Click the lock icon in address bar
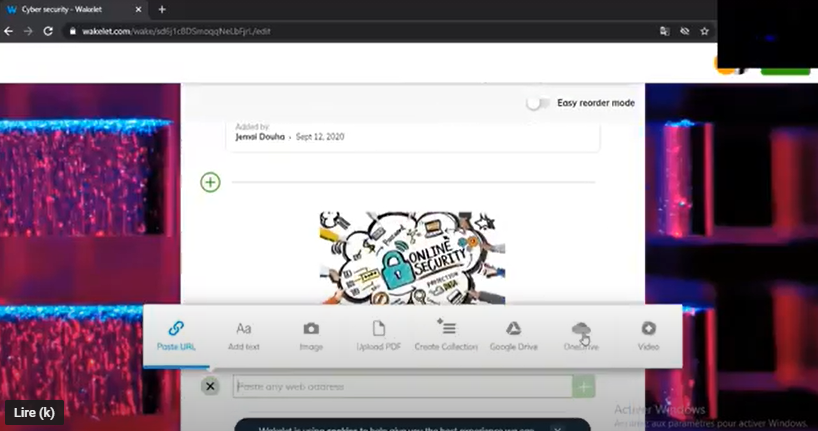Screen dimensions: 818x431 tap(73, 31)
